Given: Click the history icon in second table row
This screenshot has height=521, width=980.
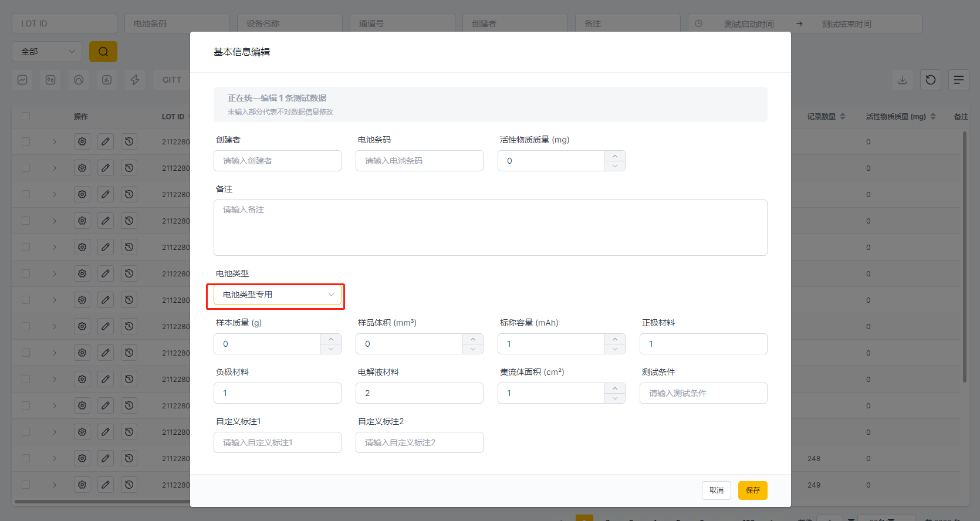Looking at the screenshot, I should [x=129, y=168].
